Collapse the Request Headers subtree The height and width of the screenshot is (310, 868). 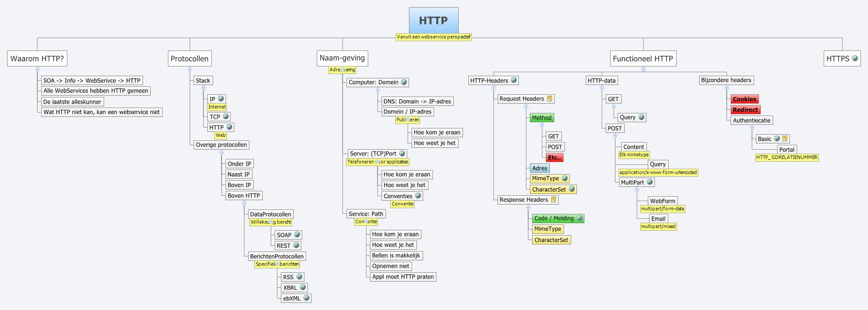pos(525,106)
